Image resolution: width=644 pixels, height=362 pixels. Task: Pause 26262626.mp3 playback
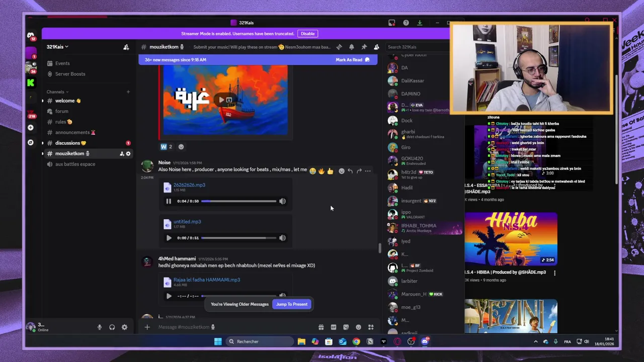[x=169, y=201]
